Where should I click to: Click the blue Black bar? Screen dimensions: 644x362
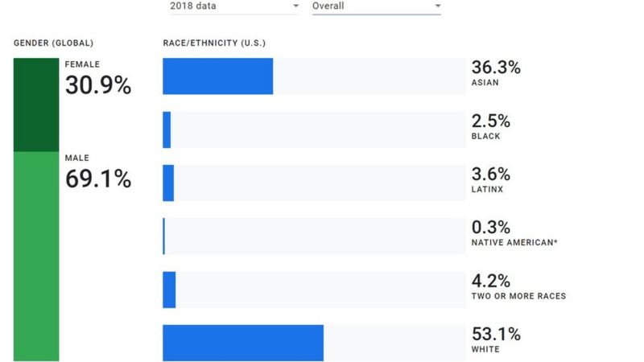167,130
